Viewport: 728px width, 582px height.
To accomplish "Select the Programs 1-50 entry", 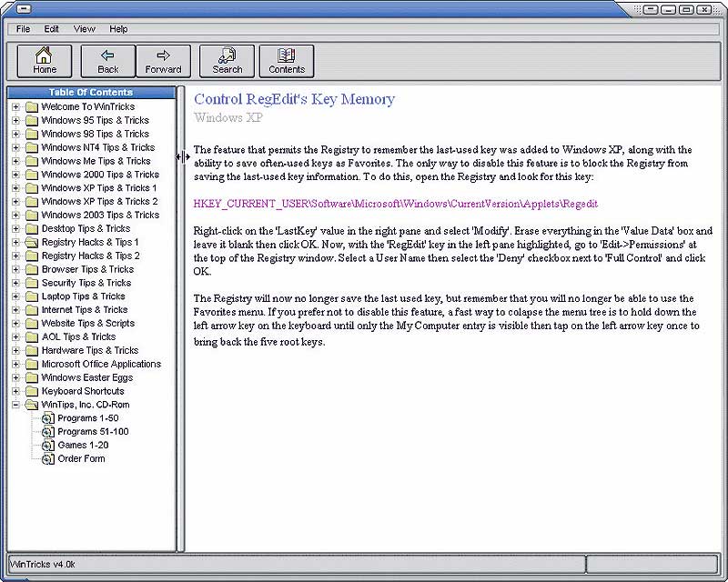I will 87,418.
